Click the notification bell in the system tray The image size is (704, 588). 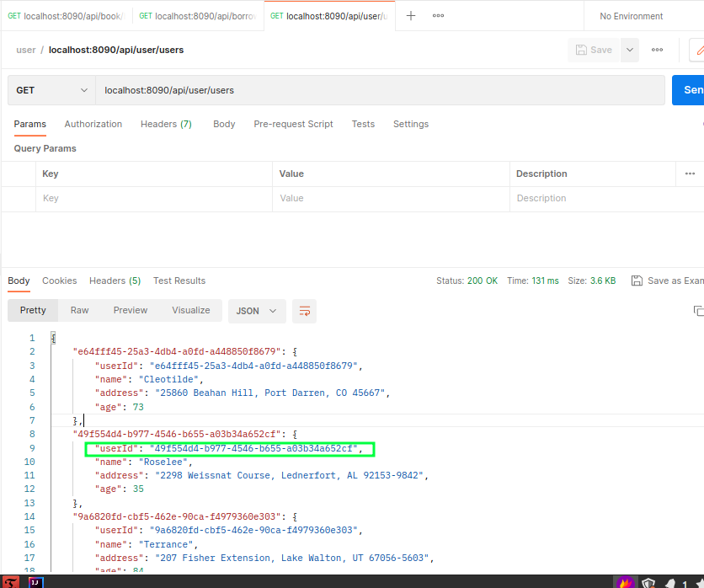(670, 584)
